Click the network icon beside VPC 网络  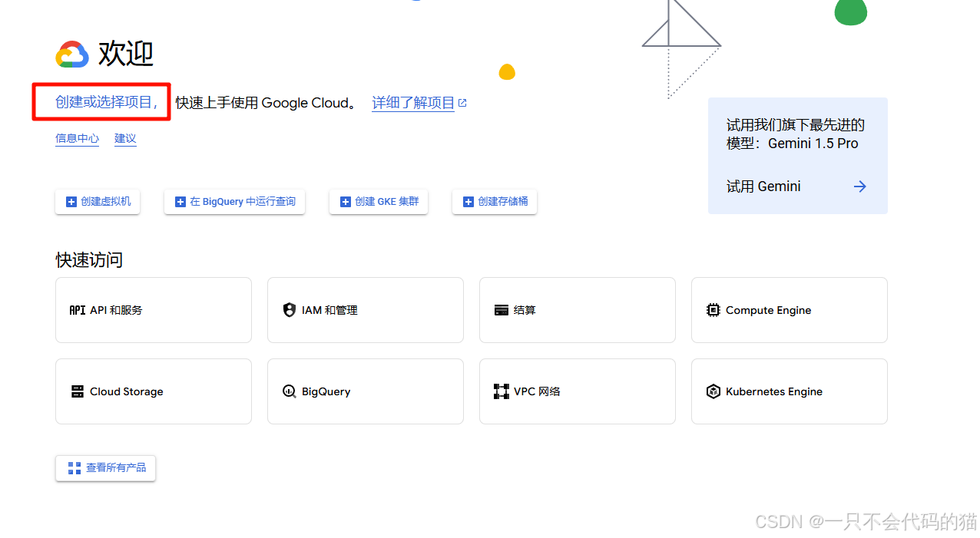click(502, 391)
